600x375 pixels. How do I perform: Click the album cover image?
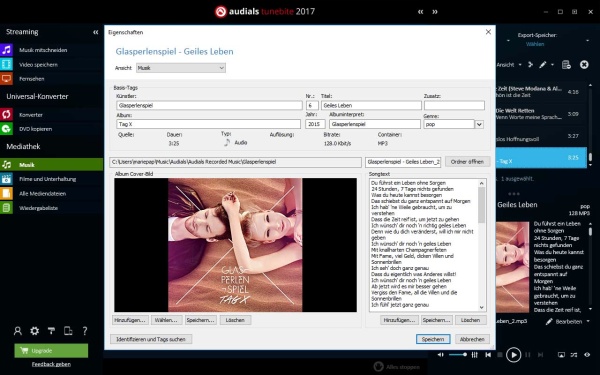(235, 245)
